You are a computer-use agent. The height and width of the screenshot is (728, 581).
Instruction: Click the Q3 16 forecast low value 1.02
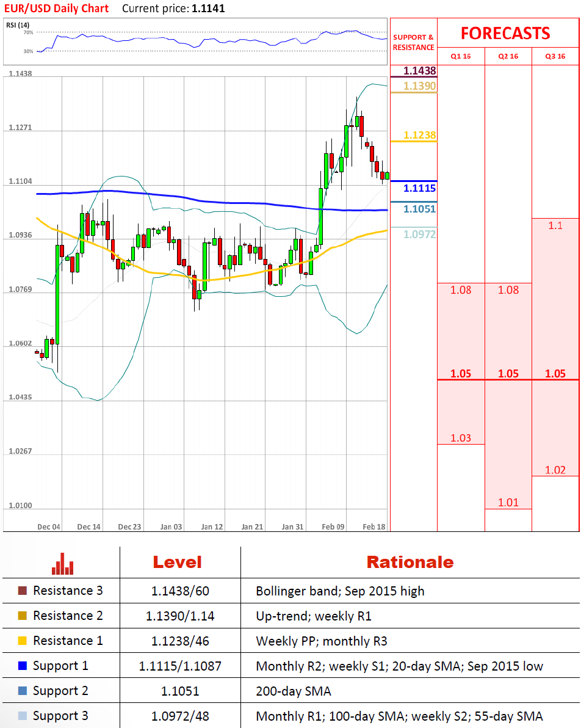point(555,470)
